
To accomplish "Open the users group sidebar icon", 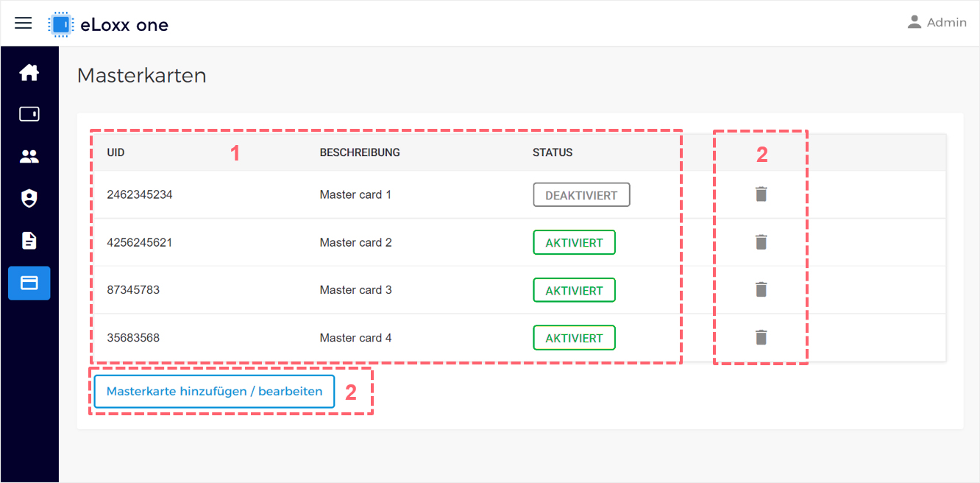I will (29, 156).
